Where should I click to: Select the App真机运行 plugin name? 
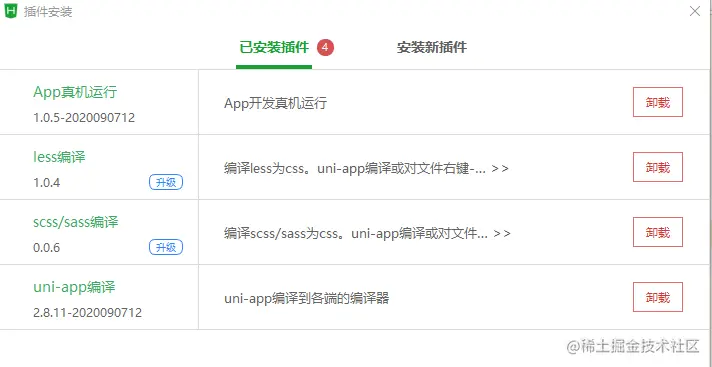[75, 92]
